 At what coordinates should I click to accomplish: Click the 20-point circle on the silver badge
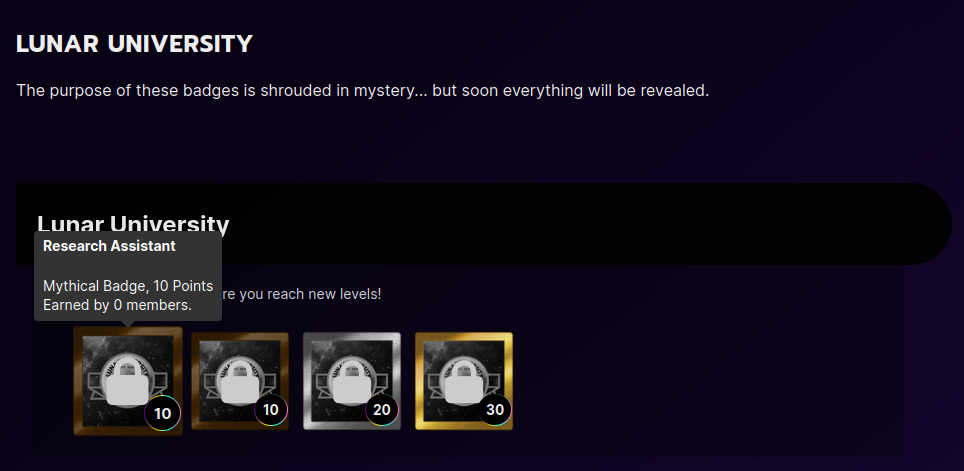pos(382,410)
